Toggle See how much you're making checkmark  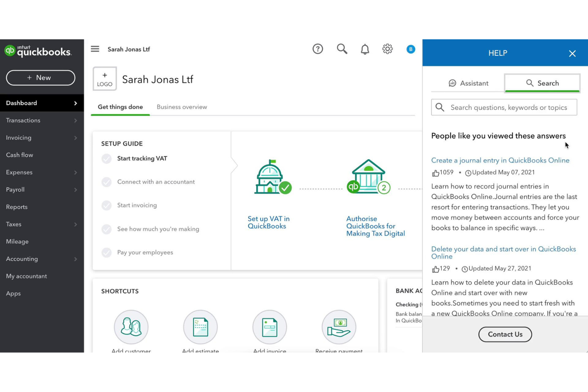[106, 229]
